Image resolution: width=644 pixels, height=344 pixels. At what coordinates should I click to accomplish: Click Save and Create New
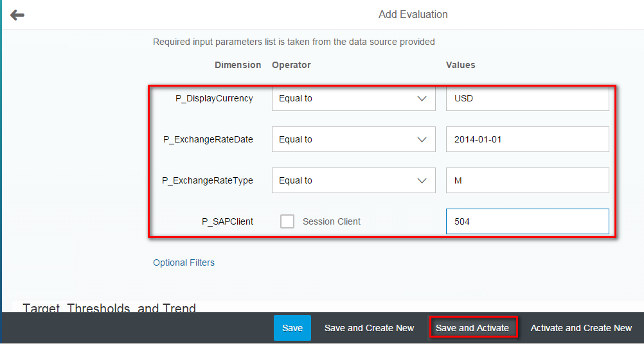(x=369, y=328)
